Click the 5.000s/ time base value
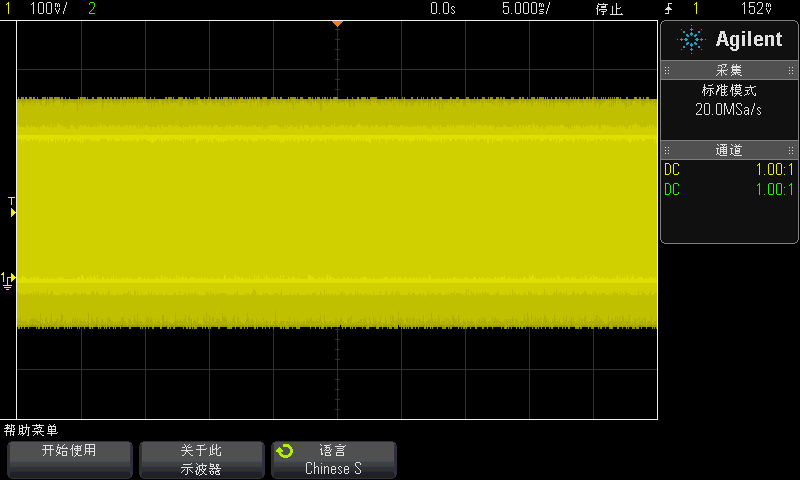This screenshot has height=480, width=800. point(525,9)
